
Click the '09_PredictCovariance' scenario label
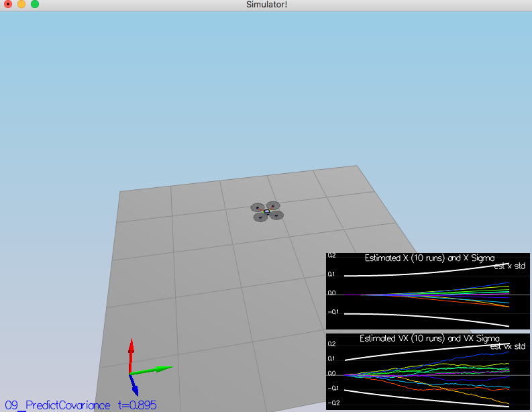coord(57,405)
